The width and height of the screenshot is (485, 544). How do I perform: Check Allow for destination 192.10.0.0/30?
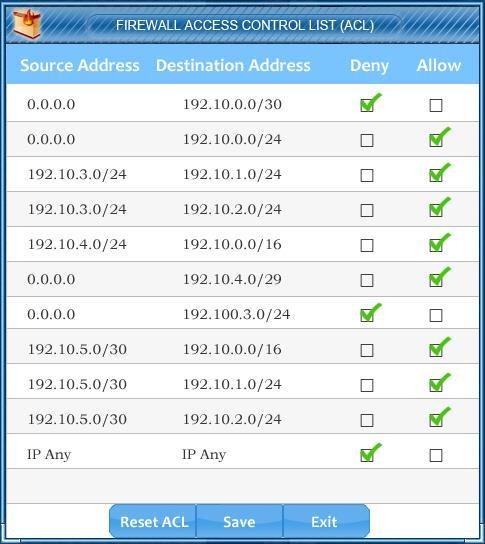pos(436,105)
